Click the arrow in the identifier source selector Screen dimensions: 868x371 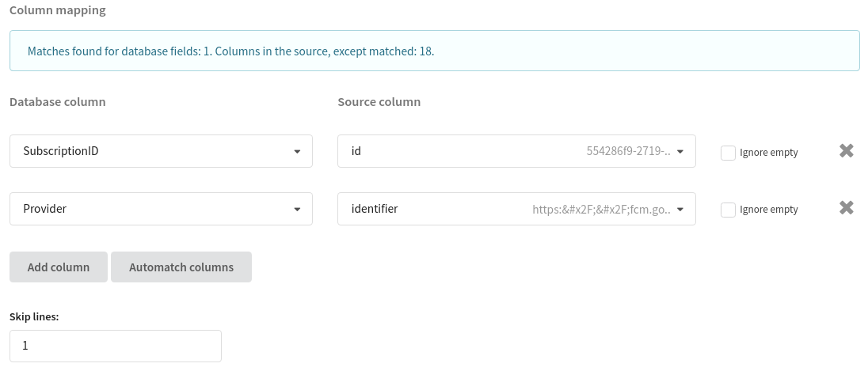point(680,210)
